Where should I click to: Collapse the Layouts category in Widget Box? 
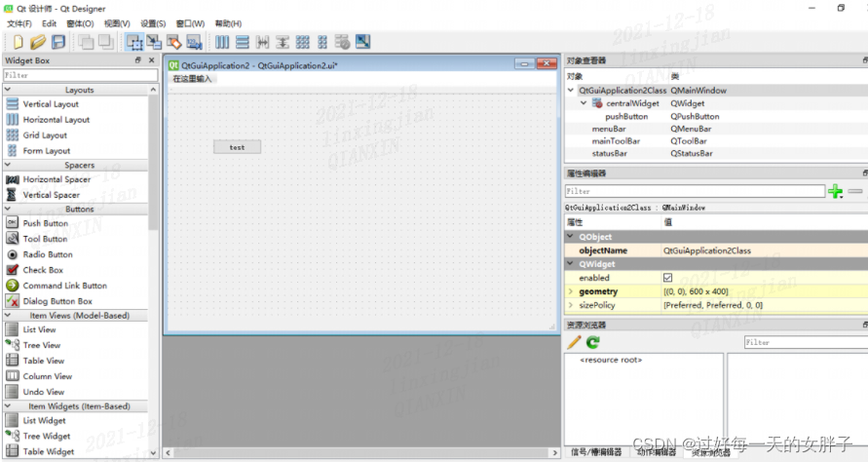pyautogui.click(x=8, y=90)
